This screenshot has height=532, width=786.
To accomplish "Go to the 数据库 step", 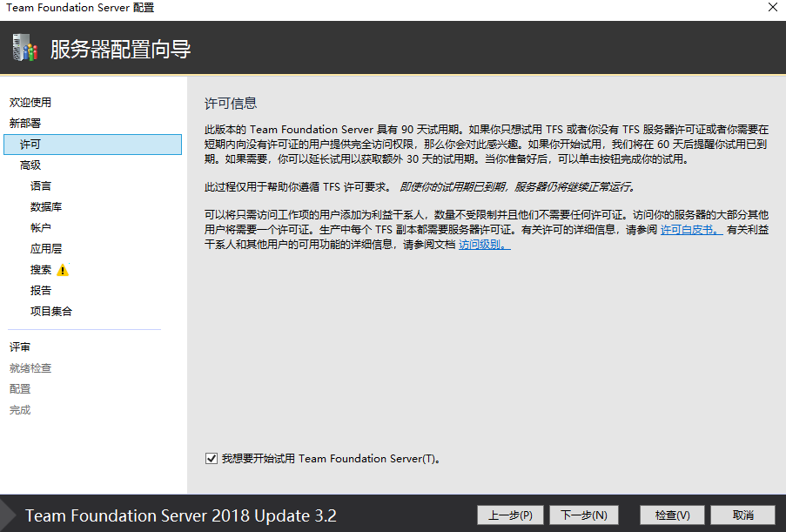I will (x=46, y=207).
